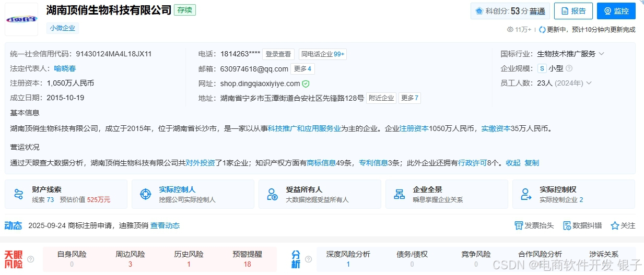The height and width of the screenshot is (275, 644).
Task: Collapse text with 收起
Action: point(513,163)
